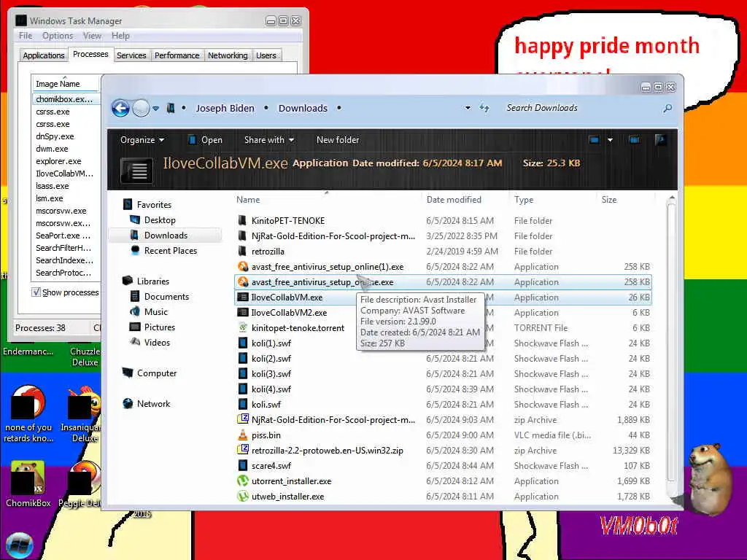Open Options menu in Task Manager

[x=58, y=36]
